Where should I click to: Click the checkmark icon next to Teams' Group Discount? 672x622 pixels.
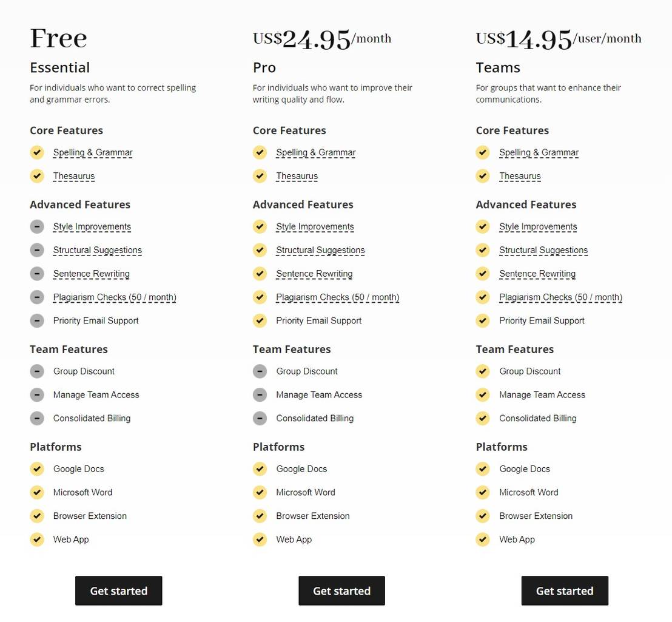pyautogui.click(x=483, y=371)
